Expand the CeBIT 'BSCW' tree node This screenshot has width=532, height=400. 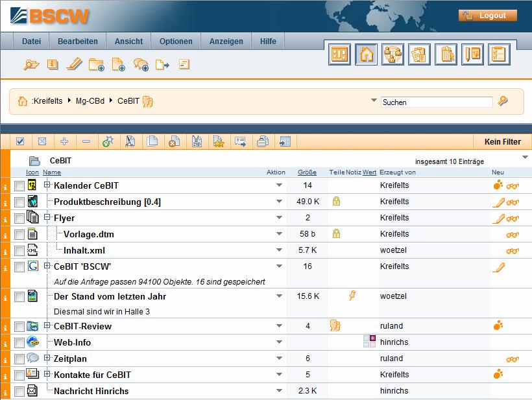pos(47,265)
